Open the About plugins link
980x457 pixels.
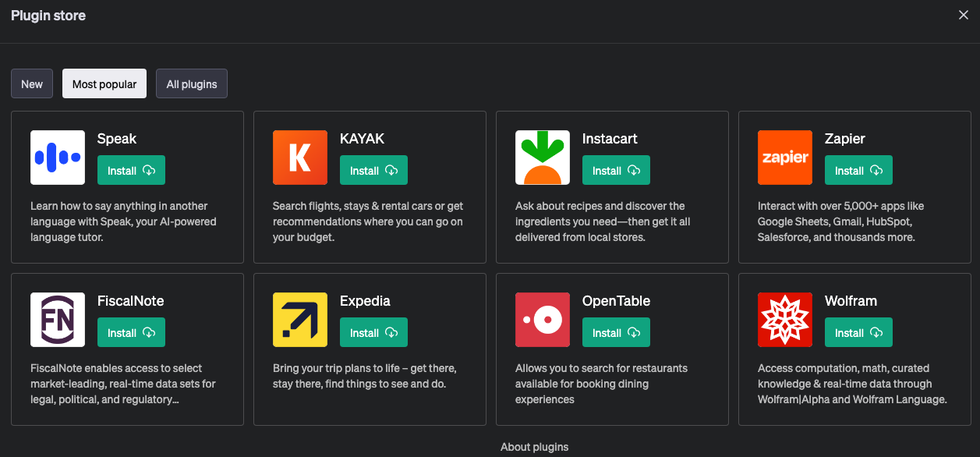tap(534, 447)
